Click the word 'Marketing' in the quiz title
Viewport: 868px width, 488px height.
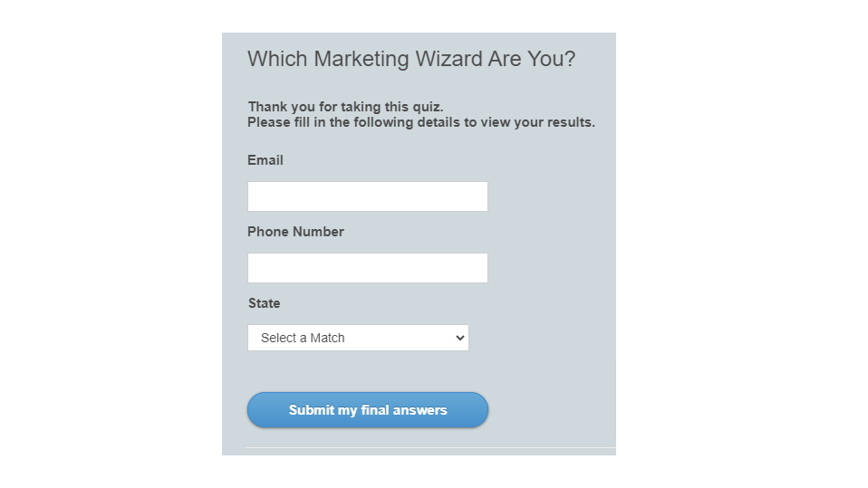pyautogui.click(x=361, y=59)
